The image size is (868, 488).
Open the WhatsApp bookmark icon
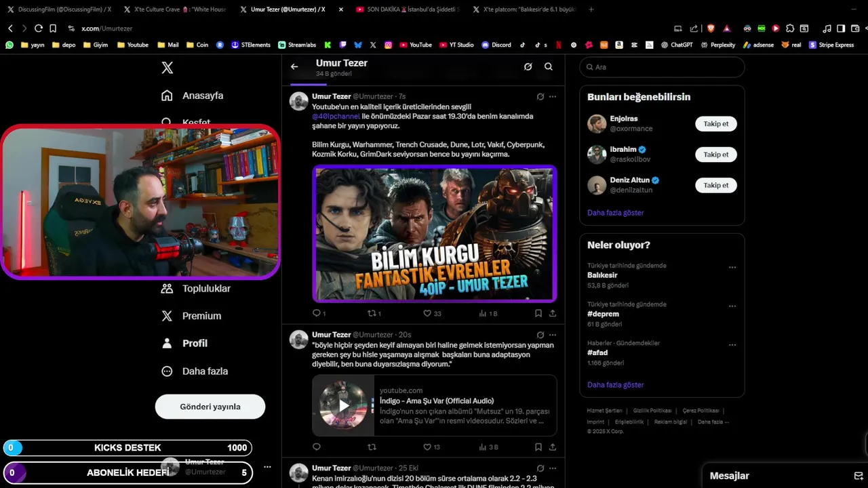[9, 45]
